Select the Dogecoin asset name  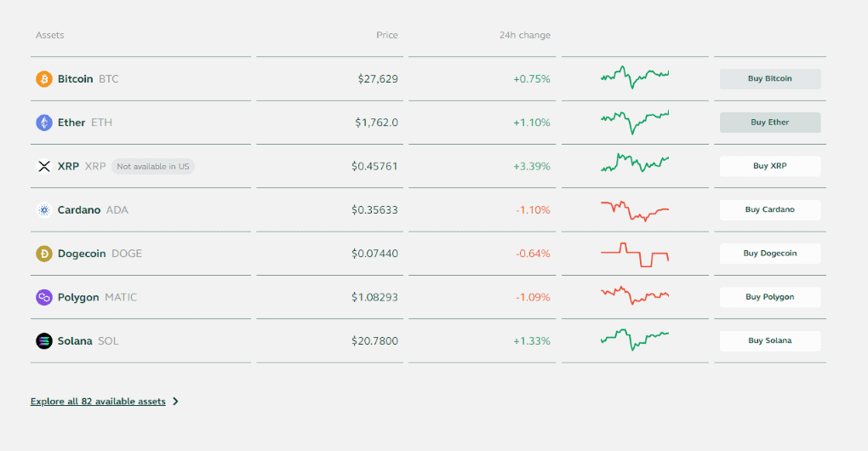pos(82,254)
